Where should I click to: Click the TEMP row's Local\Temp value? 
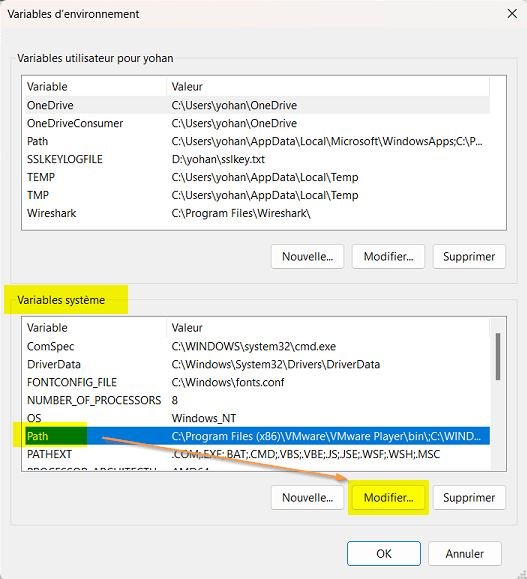tap(265, 177)
